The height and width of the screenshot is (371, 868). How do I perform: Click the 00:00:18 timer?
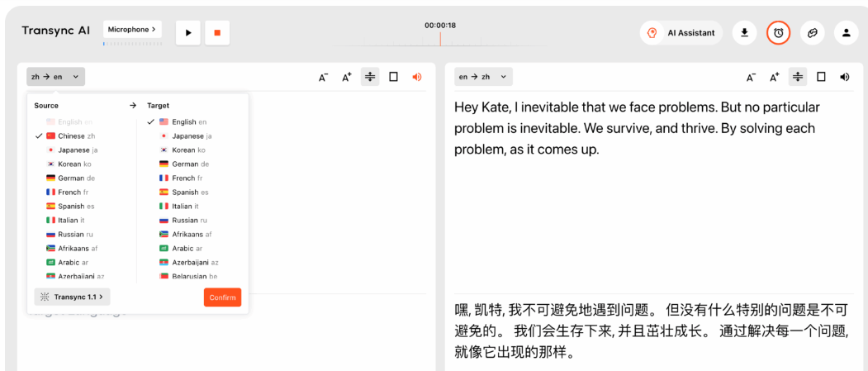pyautogui.click(x=440, y=26)
